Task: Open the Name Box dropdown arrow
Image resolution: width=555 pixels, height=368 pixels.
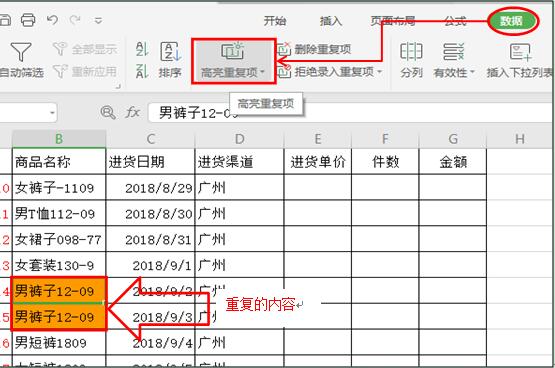Action: tap(52, 113)
